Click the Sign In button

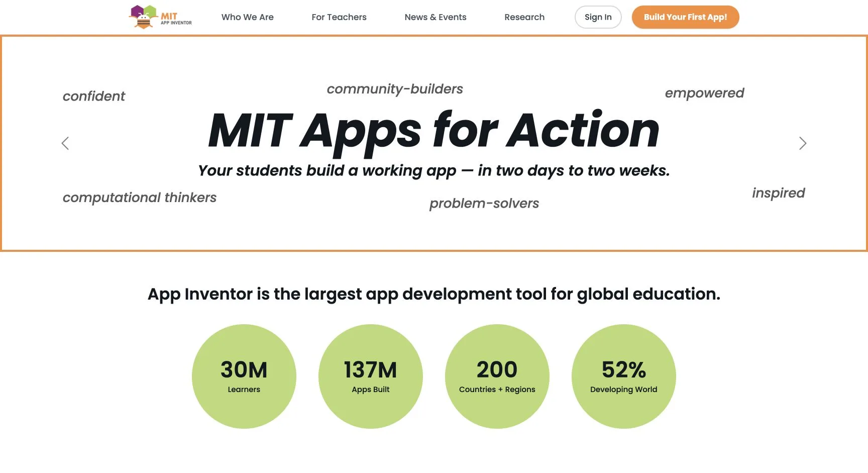(598, 17)
